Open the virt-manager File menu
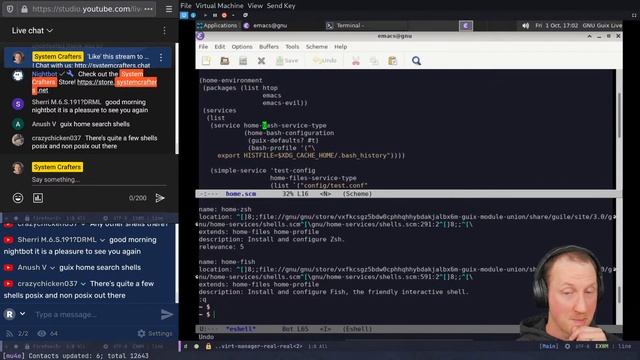 (186, 6)
